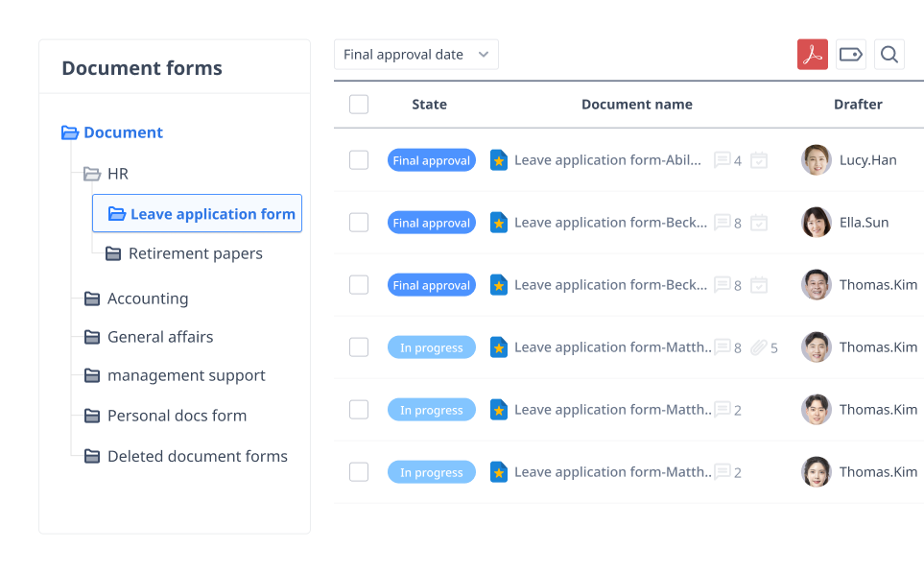Collapse the HR folder in the tree

pos(93,174)
